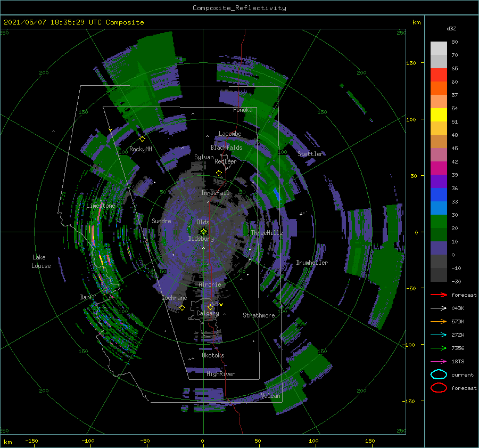
Task: Click the 'ThreeHills' map label
Action: point(267,233)
